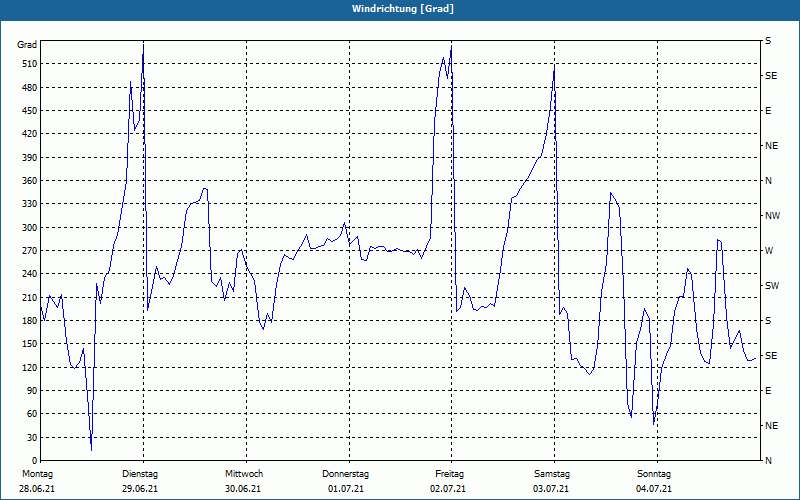Select the 60 degree axis label
This screenshot has width=800, height=500.
click(32, 413)
